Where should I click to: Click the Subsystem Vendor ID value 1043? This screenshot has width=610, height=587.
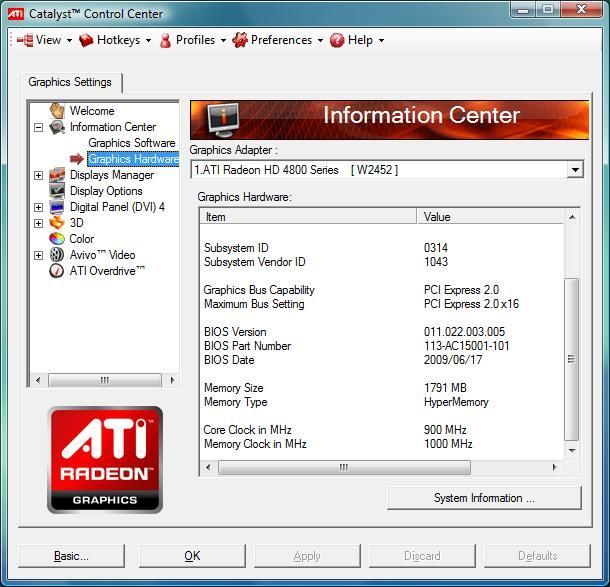pyautogui.click(x=436, y=262)
